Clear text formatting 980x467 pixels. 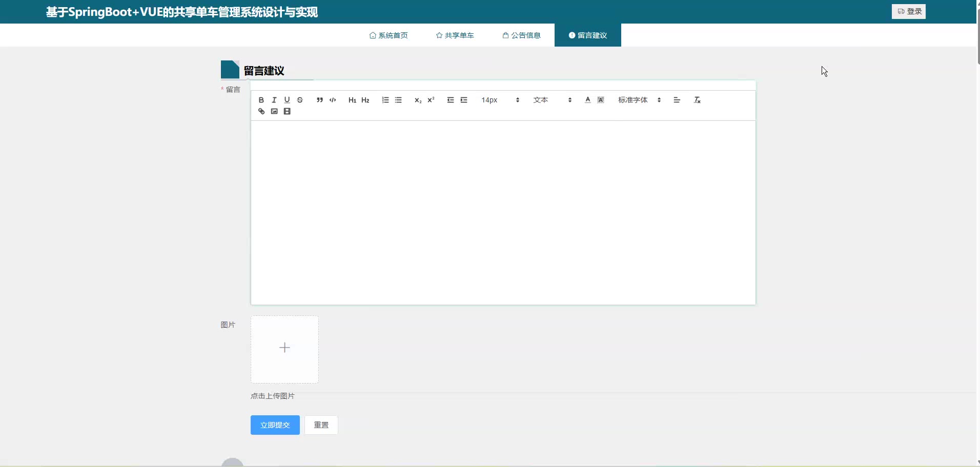pos(697,100)
